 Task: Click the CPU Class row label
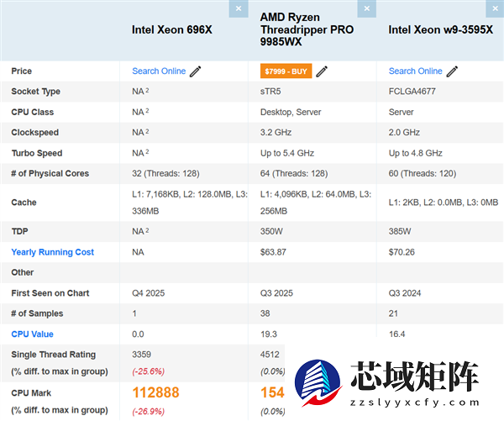click(x=33, y=112)
